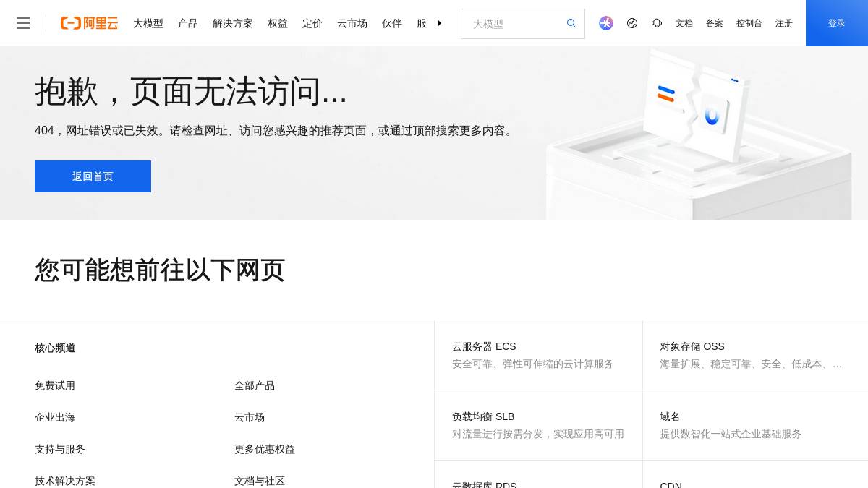868x488 pixels.
Task: Click inside the 大模型 search field
Action: (514, 24)
